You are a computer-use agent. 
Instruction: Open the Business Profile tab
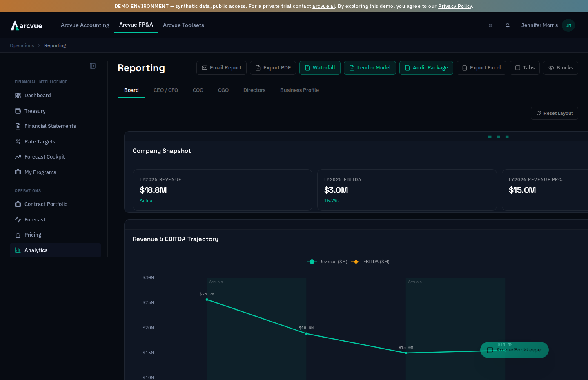(299, 90)
